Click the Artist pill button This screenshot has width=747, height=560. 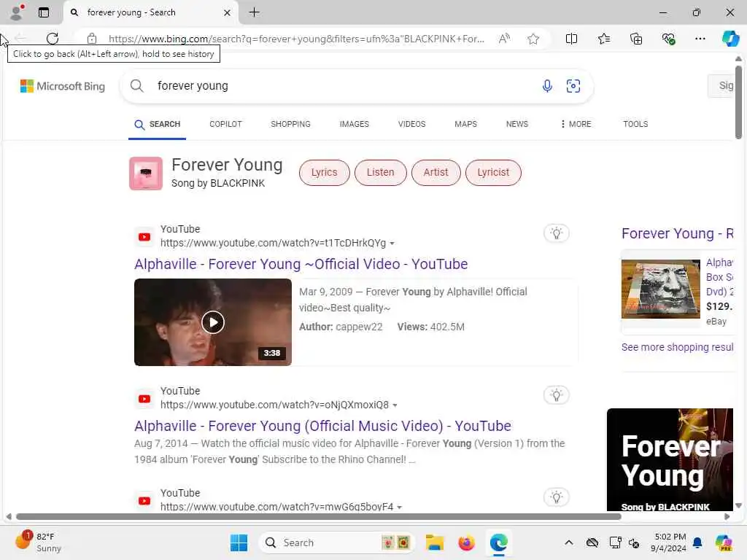pos(436,172)
